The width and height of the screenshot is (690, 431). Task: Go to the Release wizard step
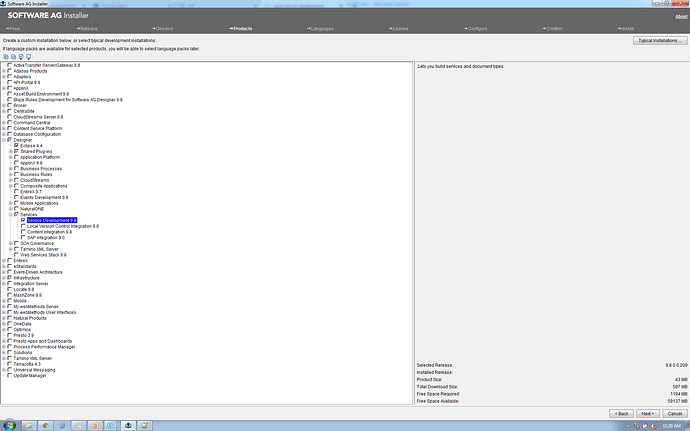[87, 29]
